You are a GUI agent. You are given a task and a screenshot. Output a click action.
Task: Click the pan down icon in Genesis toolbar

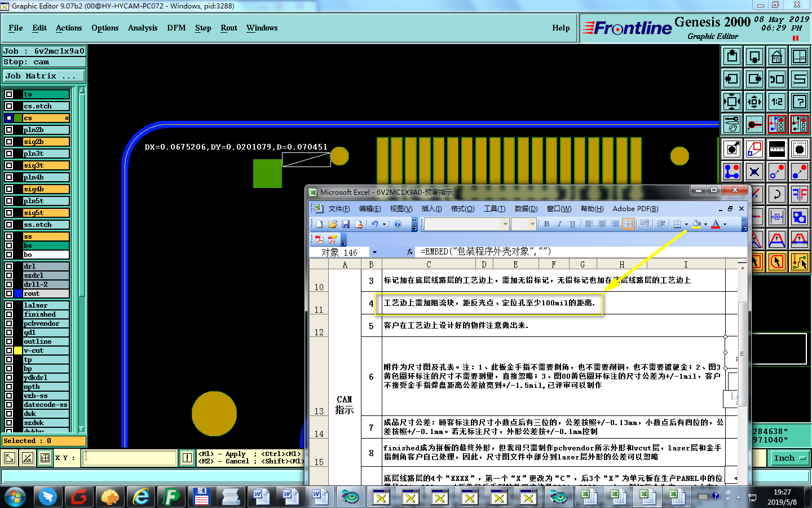coord(754,56)
